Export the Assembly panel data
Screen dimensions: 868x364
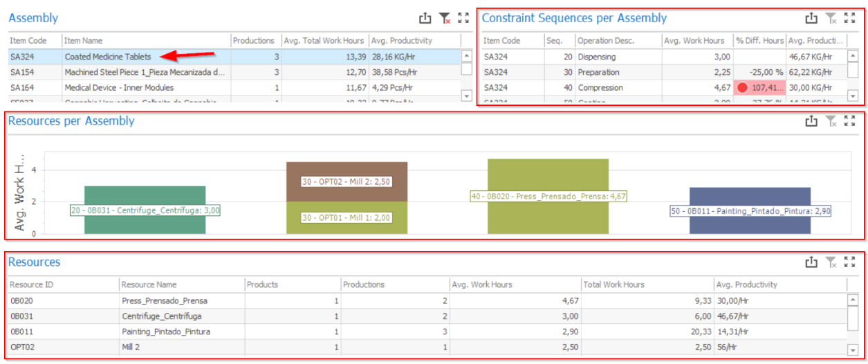coord(425,19)
